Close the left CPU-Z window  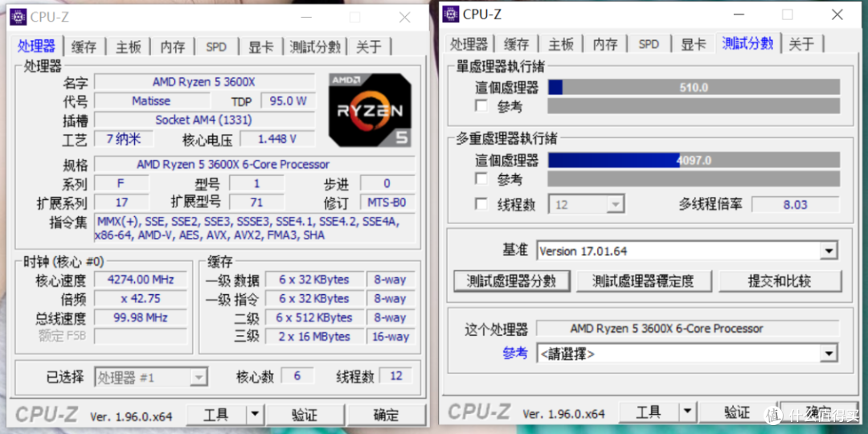pyautogui.click(x=404, y=17)
